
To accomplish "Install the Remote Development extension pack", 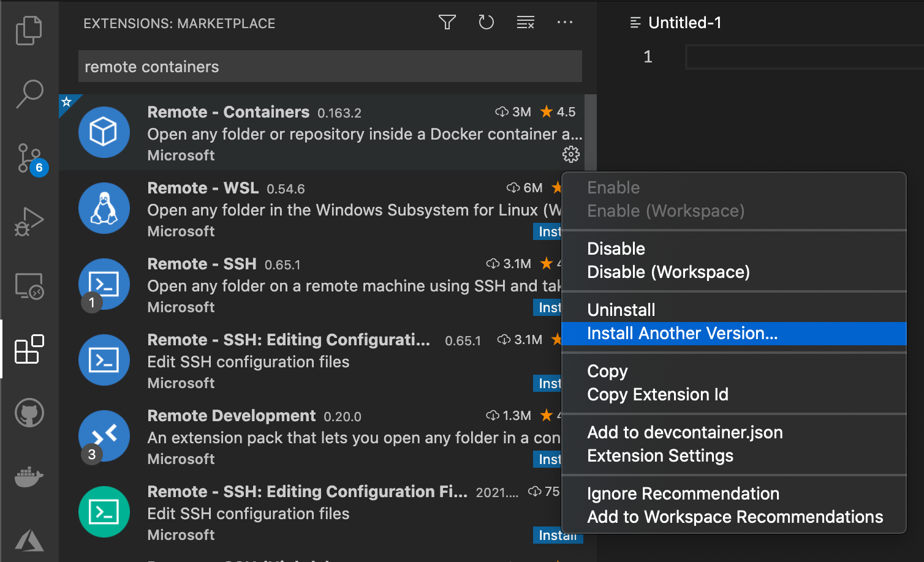I will pos(547,459).
